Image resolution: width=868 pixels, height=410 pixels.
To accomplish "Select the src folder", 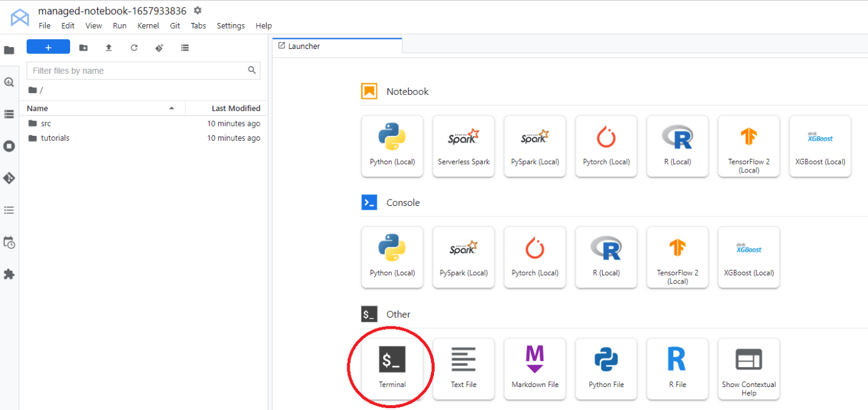I will 144,123.
